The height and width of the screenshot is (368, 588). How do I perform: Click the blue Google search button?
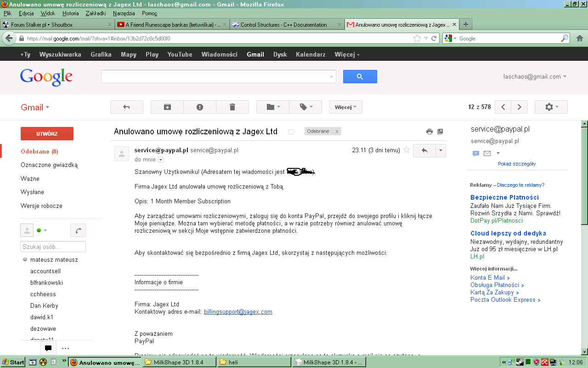(360, 76)
